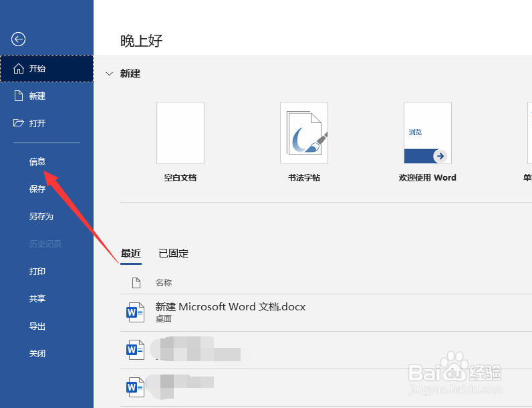Click the 打开 label in sidebar
532x408 pixels.
pos(37,123)
